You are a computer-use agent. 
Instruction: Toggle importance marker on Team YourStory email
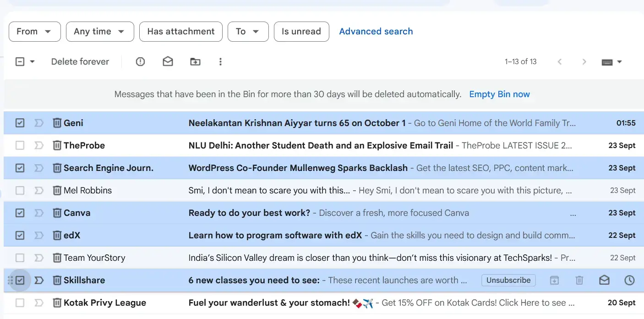(x=39, y=258)
